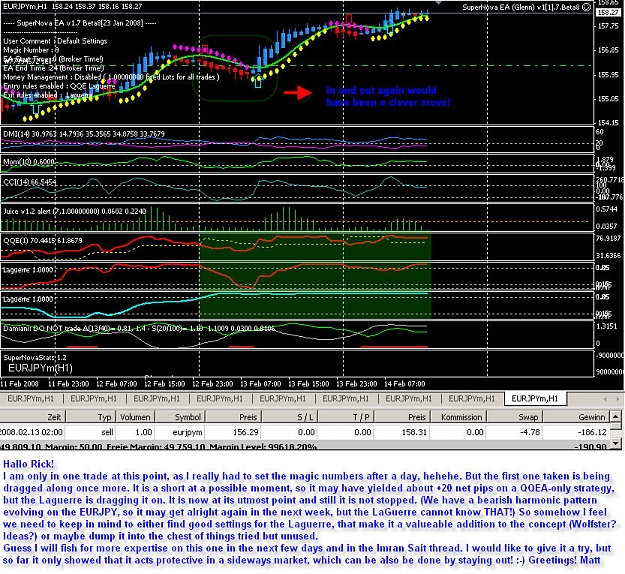Sort trades by the Zeit column header
The height and width of the screenshot is (574, 625).
click(x=32, y=417)
